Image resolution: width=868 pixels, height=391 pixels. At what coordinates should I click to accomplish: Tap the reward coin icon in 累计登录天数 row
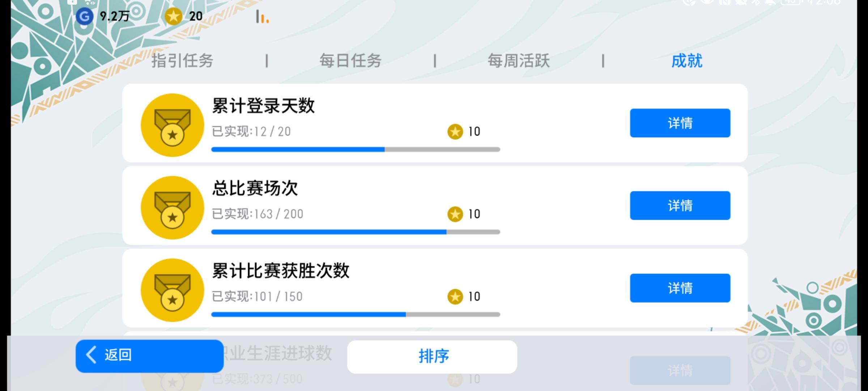coord(455,131)
